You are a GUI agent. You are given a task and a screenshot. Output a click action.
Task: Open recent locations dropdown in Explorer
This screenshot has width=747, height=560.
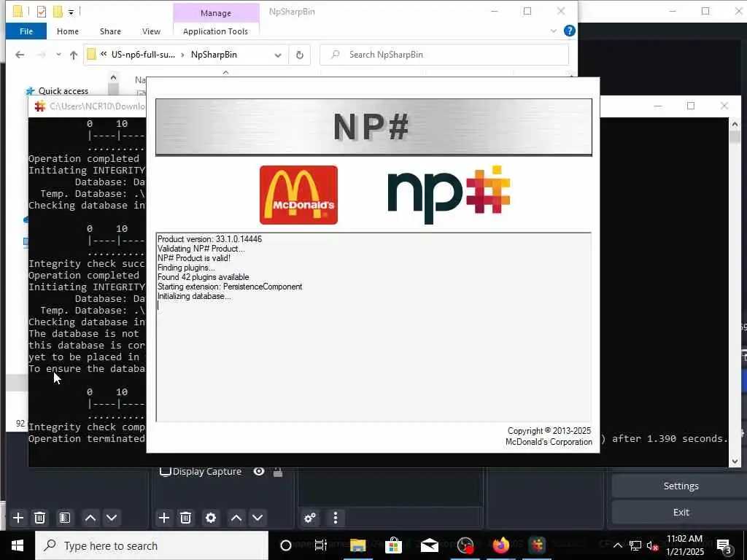click(x=58, y=55)
